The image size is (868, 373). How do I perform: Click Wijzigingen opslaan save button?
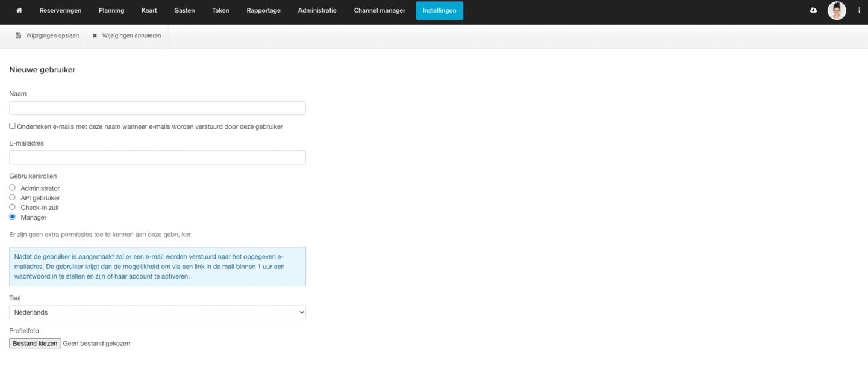(x=47, y=35)
